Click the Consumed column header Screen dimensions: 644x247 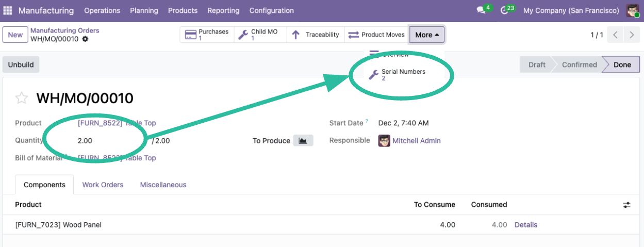coord(489,205)
